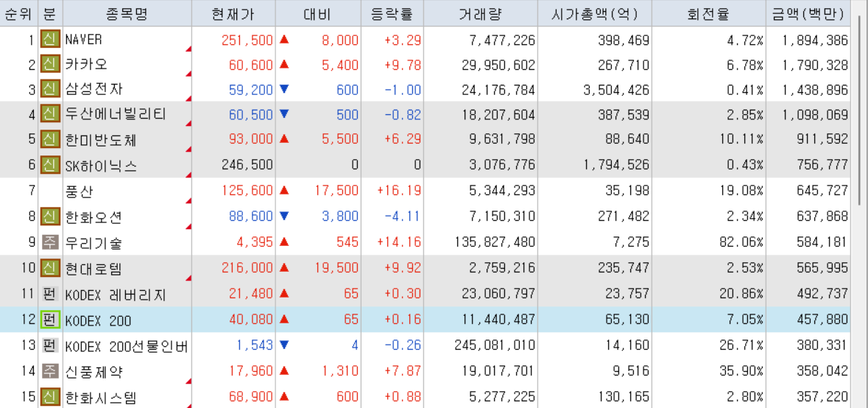Click the 신 badge icon beside 두산에너빌리티

pyautogui.click(x=50, y=115)
